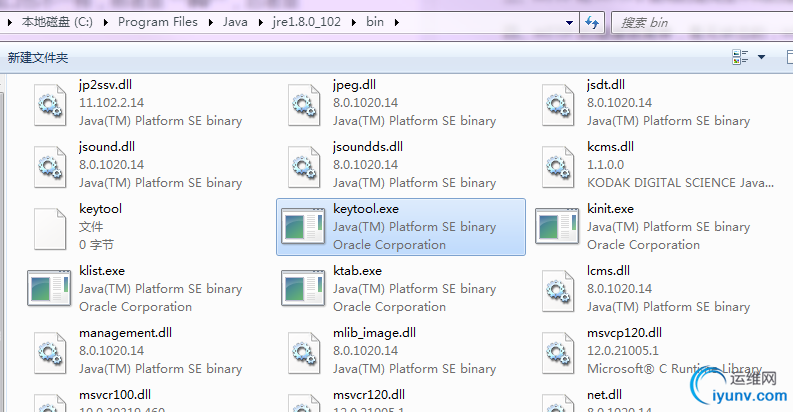
Task: Click version 1.1.0.0 under kcms.dll
Action: tap(605, 165)
